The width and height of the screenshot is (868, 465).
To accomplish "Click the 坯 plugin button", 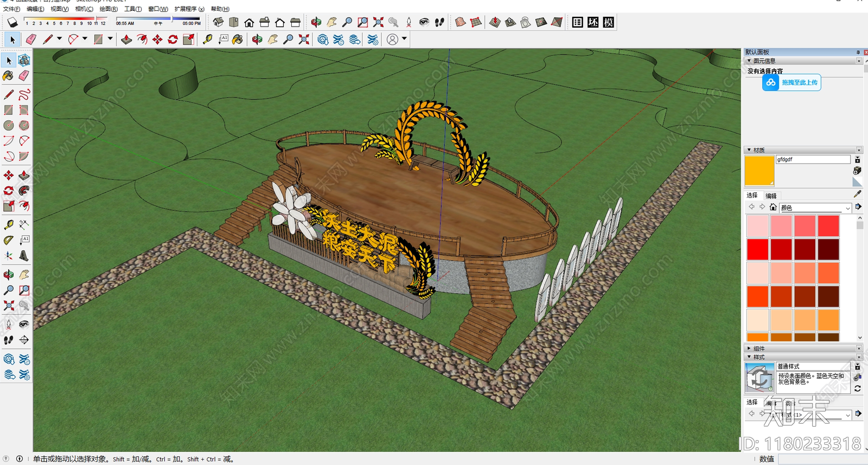I will pos(593,22).
